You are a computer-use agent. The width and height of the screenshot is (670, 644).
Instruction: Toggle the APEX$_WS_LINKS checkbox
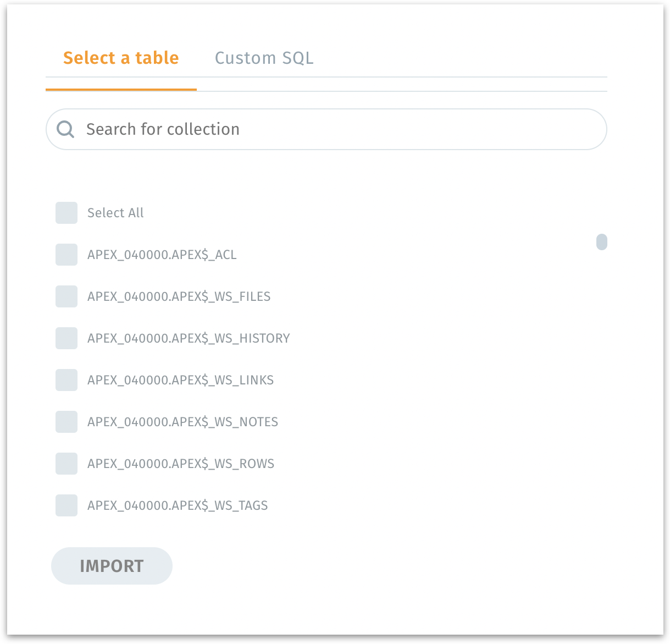pos(67,380)
